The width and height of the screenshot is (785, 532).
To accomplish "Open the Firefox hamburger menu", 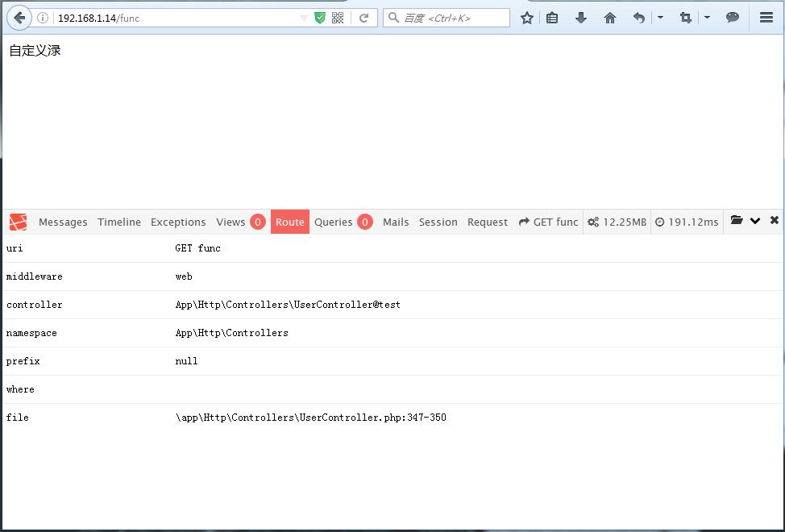I will pos(766,17).
